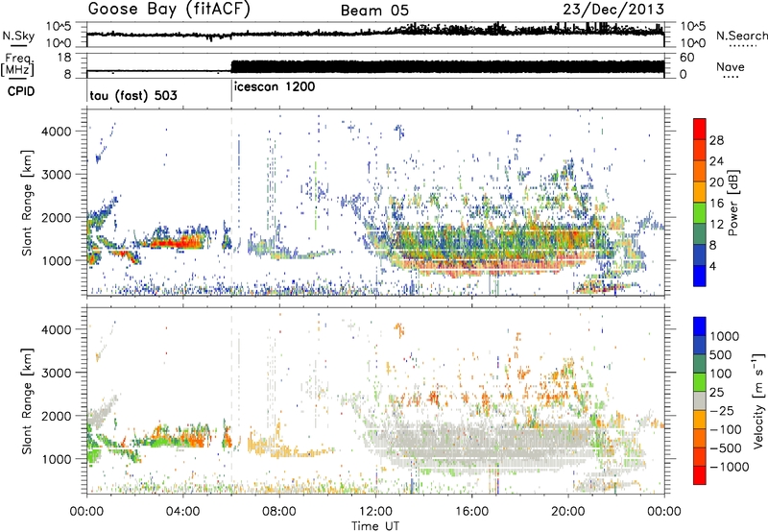Click the velocity panel 'Slant Range [km]' label
This screenshot has width=768, height=532.
(x=27, y=400)
